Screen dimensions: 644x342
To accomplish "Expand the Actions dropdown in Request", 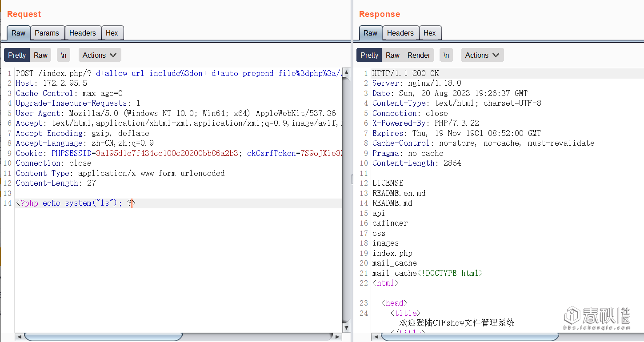I will tap(100, 55).
